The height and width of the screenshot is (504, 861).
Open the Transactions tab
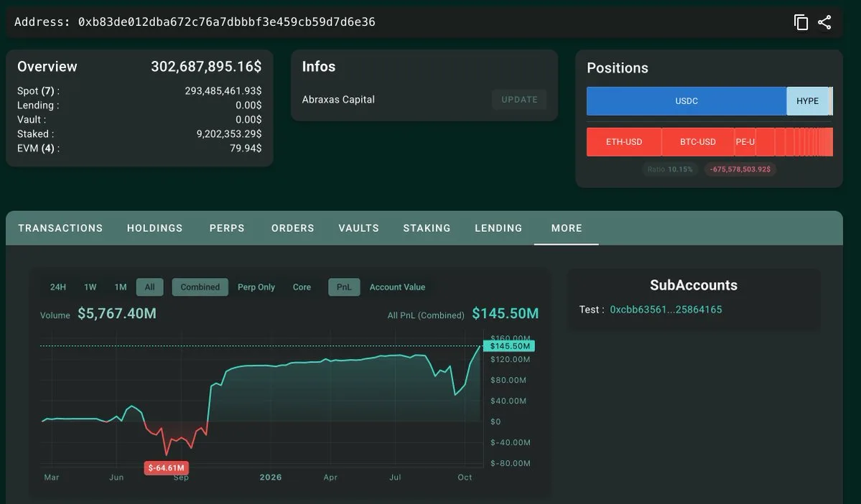(x=60, y=228)
